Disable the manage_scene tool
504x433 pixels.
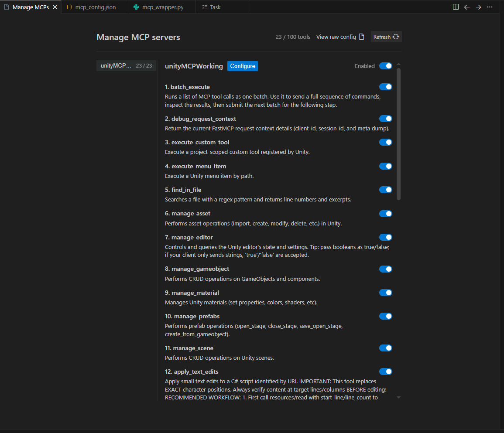(385, 348)
